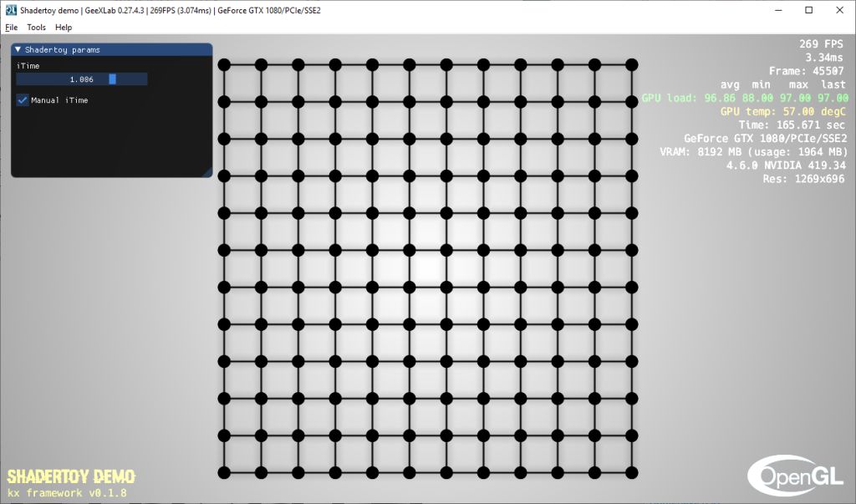
Task: Click the Shadertoy params title bar
Action: coord(112,49)
